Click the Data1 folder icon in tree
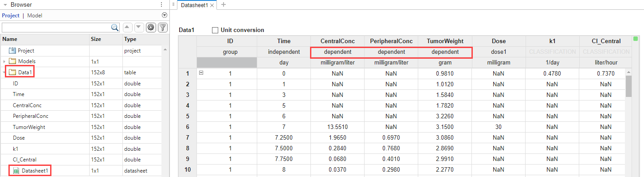Screen dimensions: 644x177 click(x=12, y=72)
